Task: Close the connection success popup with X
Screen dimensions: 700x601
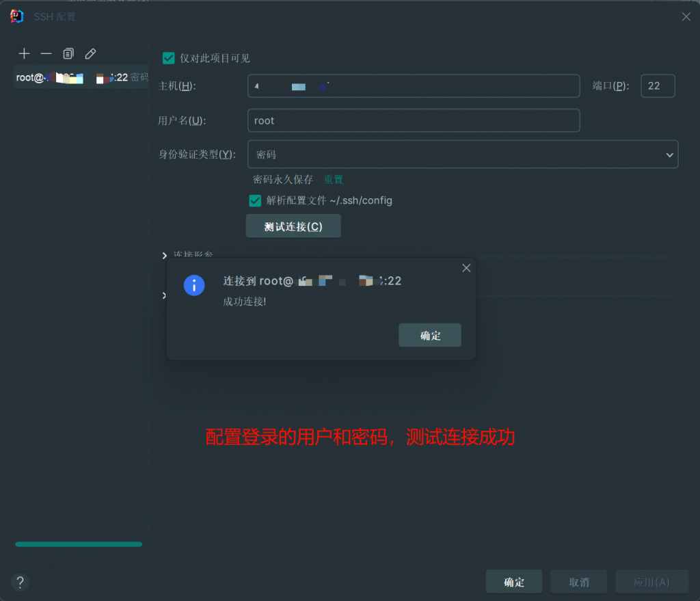Action: [466, 268]
